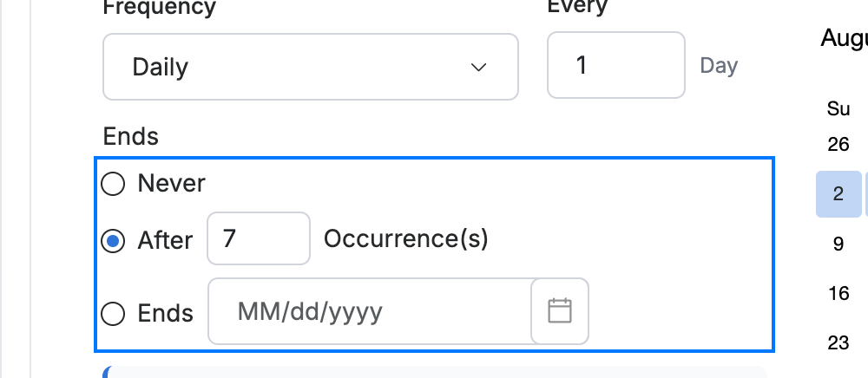Pick date 9 in the Sunday column

pos(838,244)
